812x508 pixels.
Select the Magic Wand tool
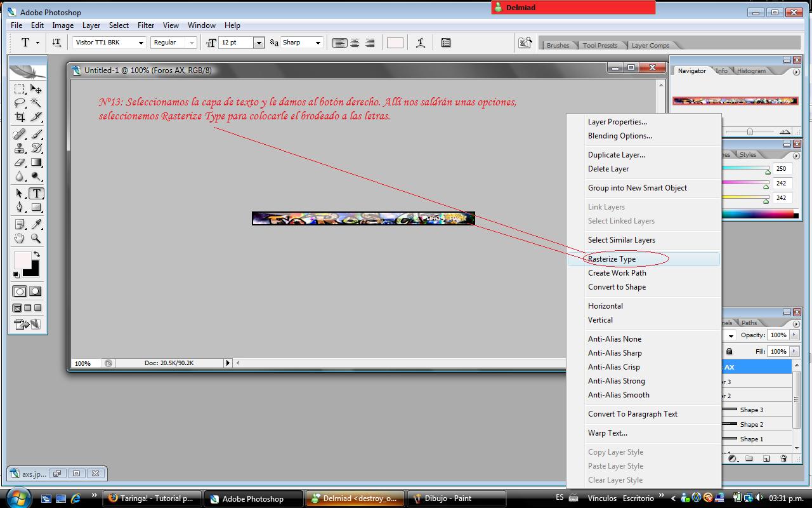click(x=36, y=103)
